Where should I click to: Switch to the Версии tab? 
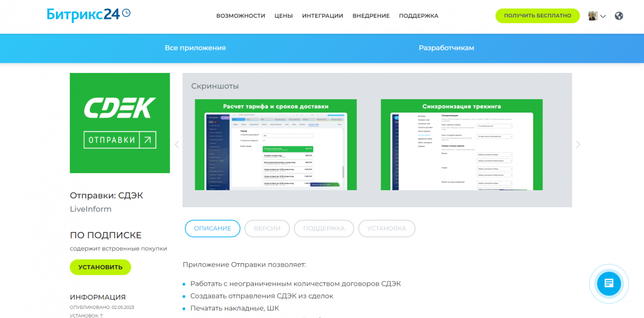[267, 228]
